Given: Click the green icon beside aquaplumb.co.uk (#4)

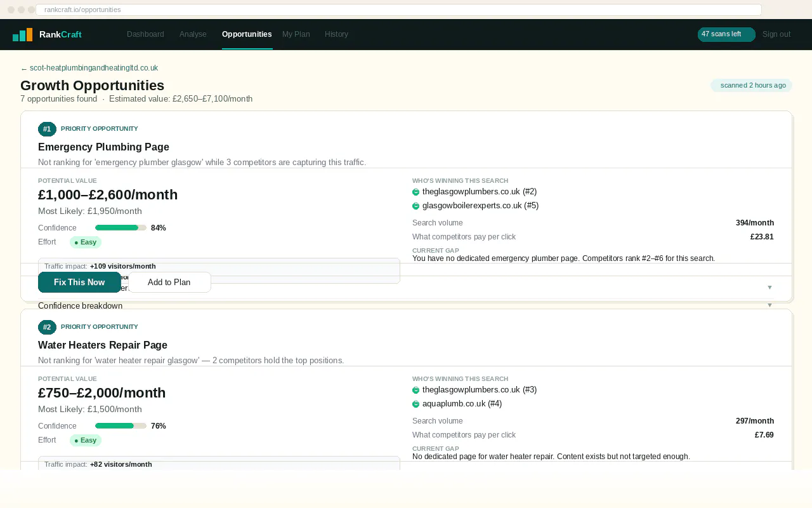Looking at the screenshot, I should pos(416,404).
